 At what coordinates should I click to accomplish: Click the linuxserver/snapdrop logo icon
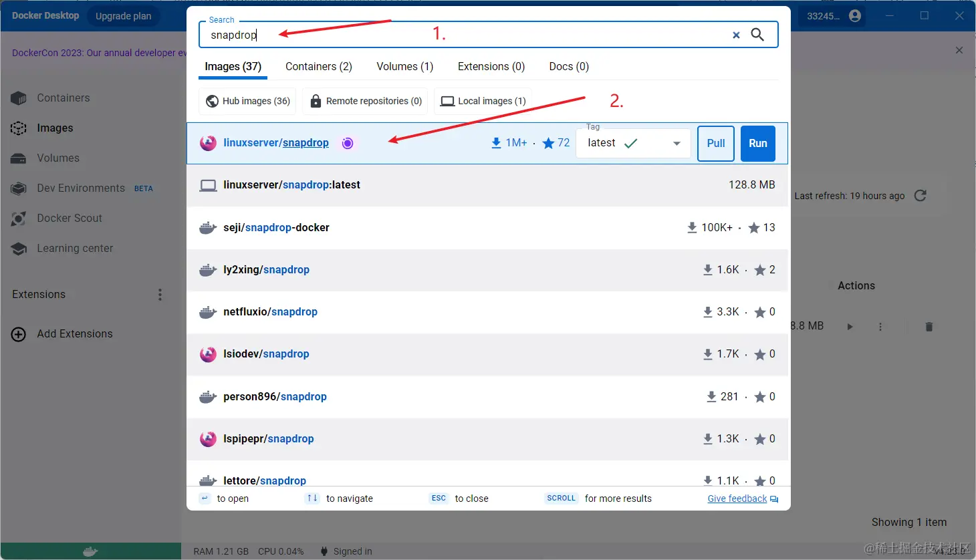pyautogui.click(x=208, y=143)
